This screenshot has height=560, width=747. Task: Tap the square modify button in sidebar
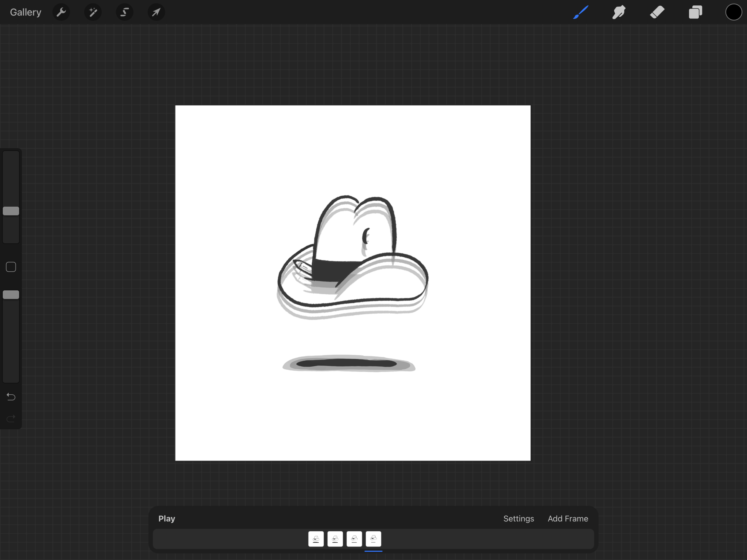(11, 267)
